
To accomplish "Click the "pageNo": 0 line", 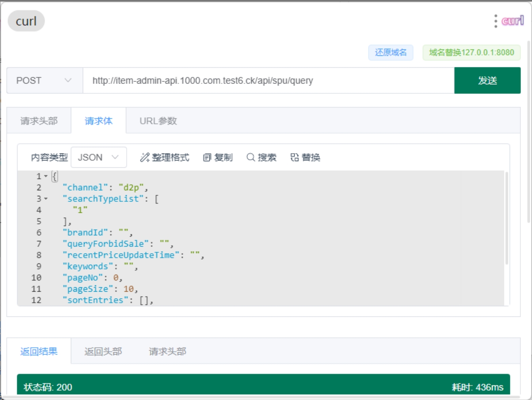I will pyautogui.click(x=93, y=278).
